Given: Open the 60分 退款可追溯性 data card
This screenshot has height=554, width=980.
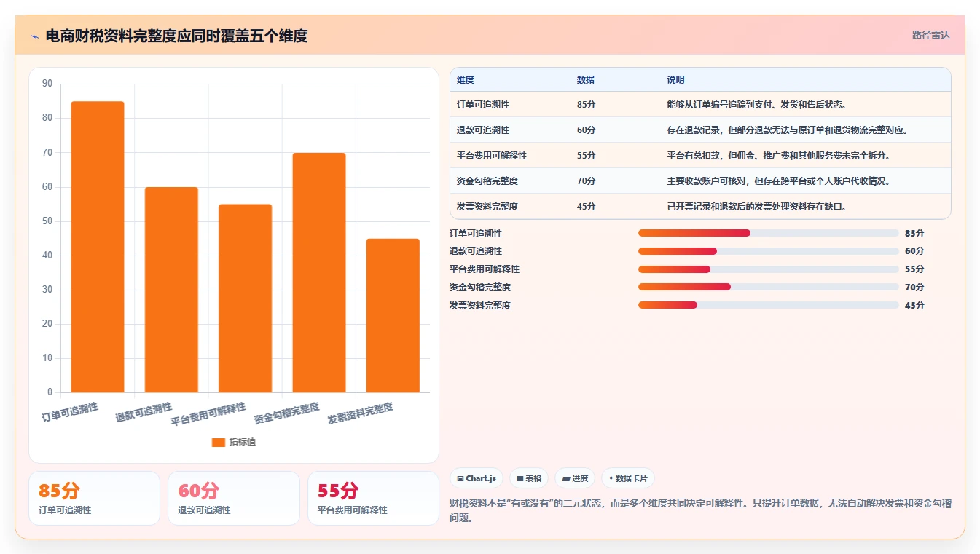Looking at the screenshot, I should coord(234,498).
